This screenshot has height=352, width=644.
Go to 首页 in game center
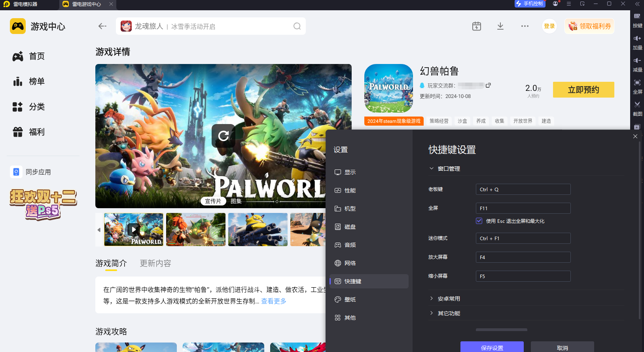click(28, 56)
